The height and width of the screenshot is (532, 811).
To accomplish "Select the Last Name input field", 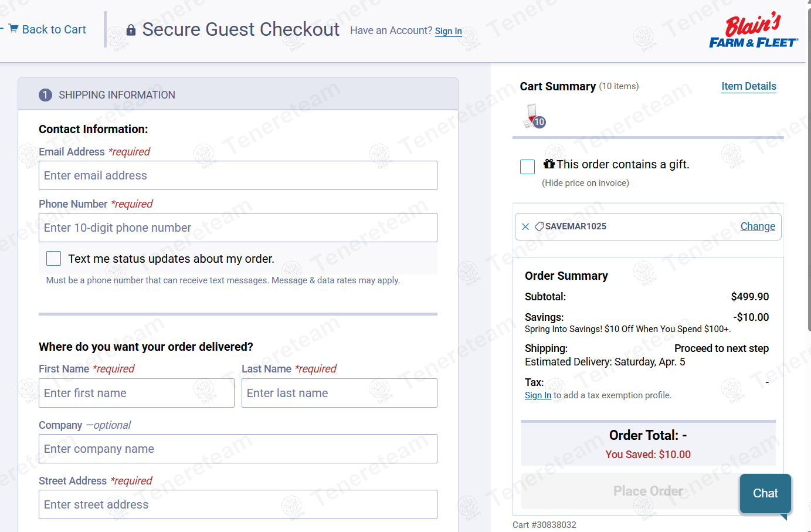I will point(340,393).
